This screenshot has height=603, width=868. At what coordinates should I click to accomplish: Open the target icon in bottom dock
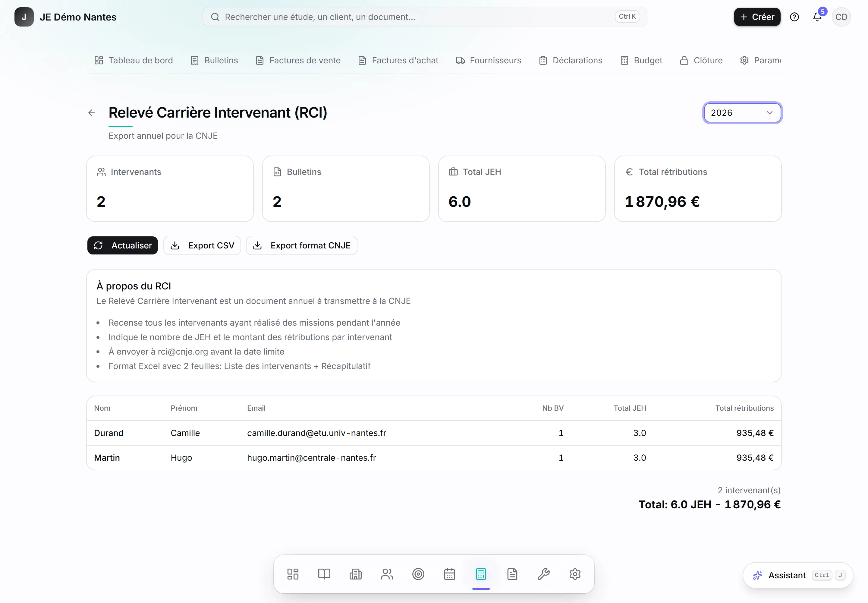pos(418,574)
